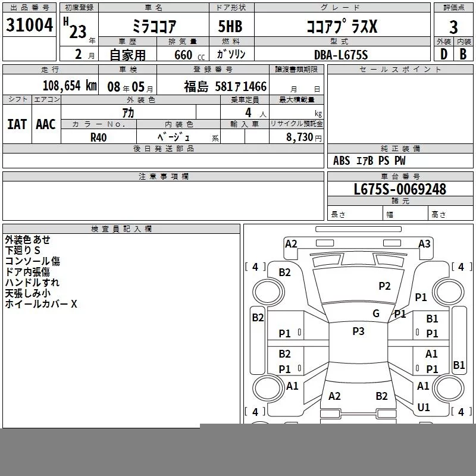Click inspection expiry 08年05月
The width and height of the screenshot is (476, 476).
pyautogui.click(x=130, y=87)
